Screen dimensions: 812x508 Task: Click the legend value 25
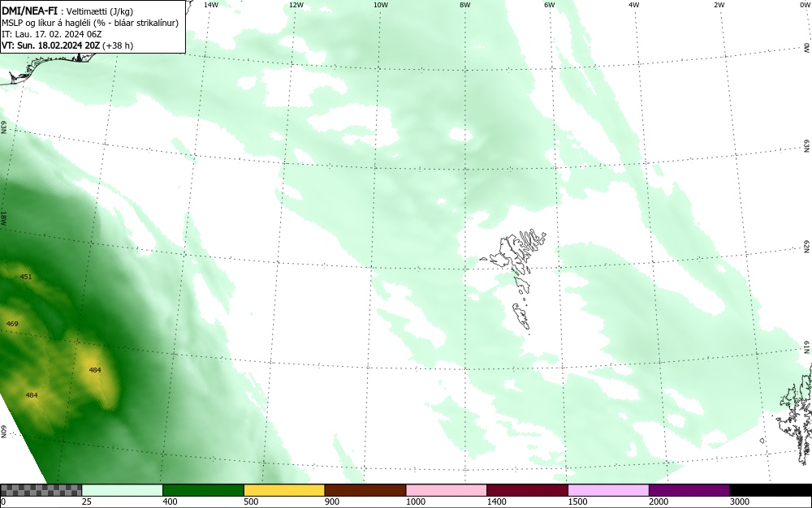tap(87, 502)
